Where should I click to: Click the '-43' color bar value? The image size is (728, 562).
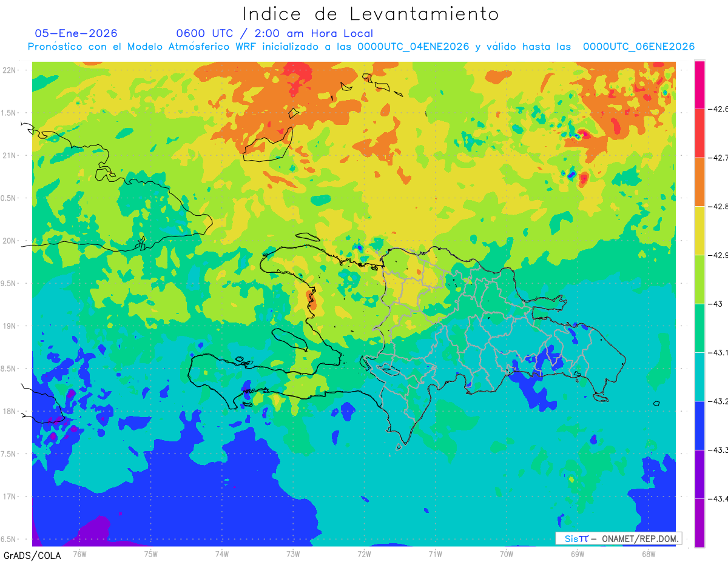715,304
